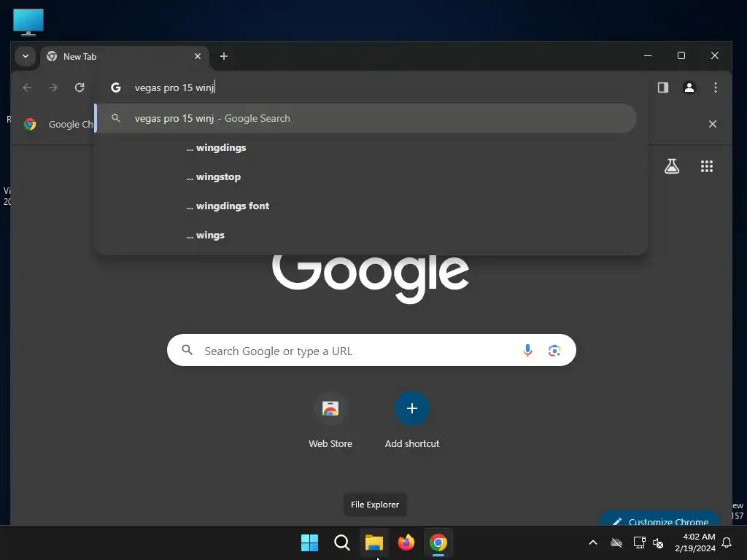Open the clock showing 4:02 AM
Viewport: 747px width, 560px height.
(695, 542)
